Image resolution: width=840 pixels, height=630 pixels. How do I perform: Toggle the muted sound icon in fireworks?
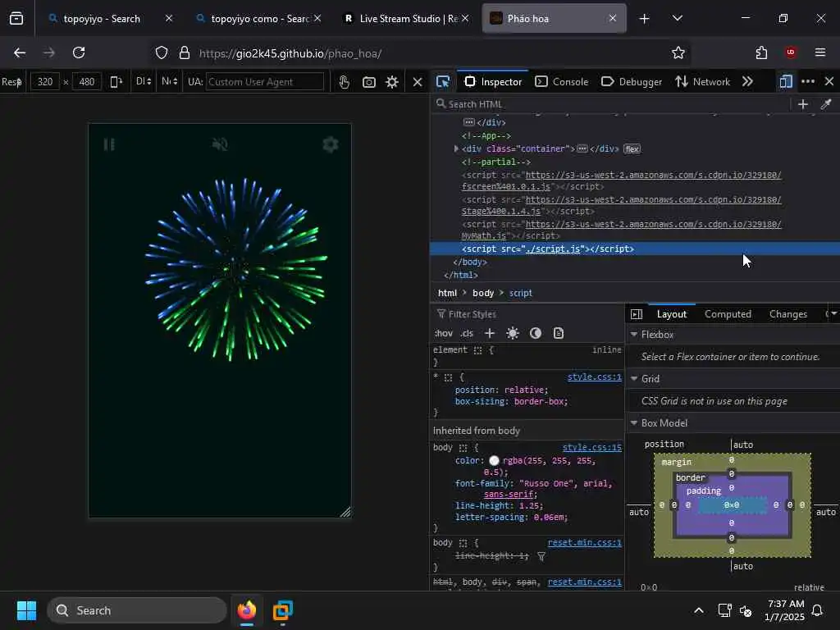tap(220, 144)
